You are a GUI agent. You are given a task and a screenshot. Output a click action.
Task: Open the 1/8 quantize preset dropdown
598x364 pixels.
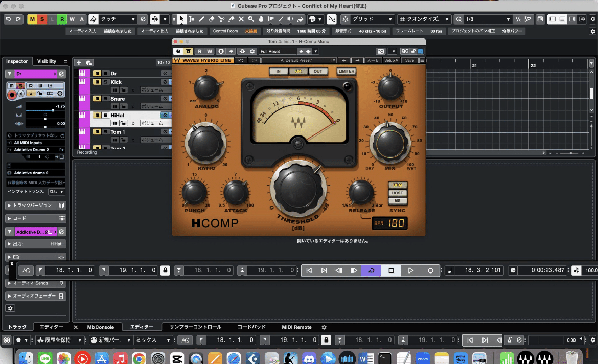click(x=487, y=19)
